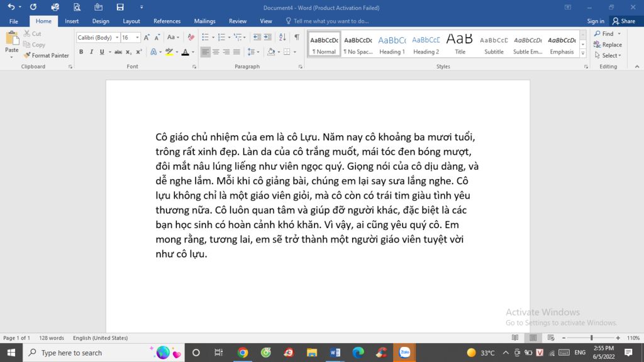Toggle Bold formatting
The width and height of the screenshot is (644, 362).
pyautogui.click(x=81, y=52)
